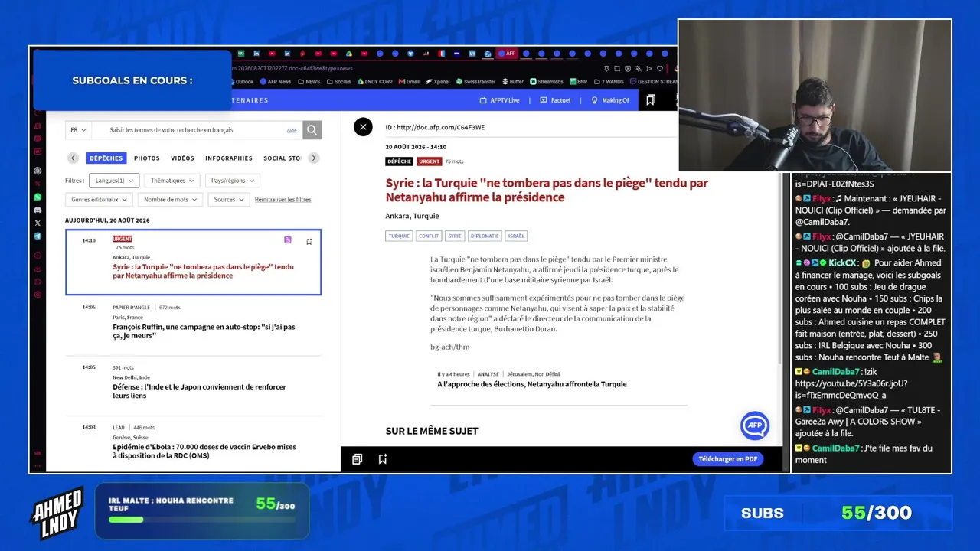Open the LNDY CORP bookmark
This screenshot has height=551, width=980.
click(x=374, y=82)
